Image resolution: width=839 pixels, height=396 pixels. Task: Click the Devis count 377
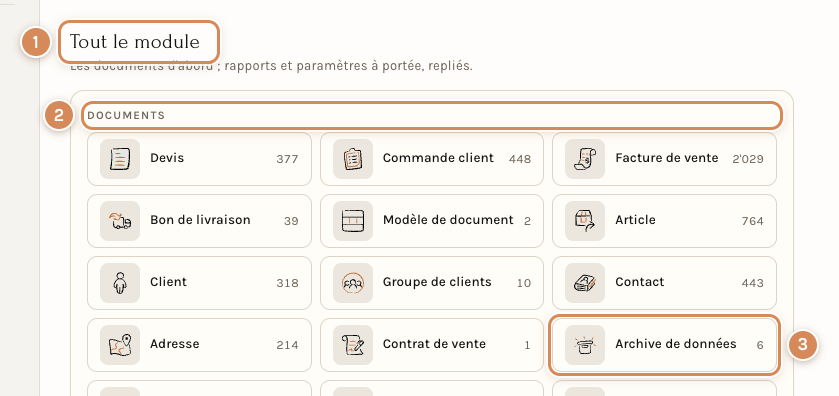[287, 159]
